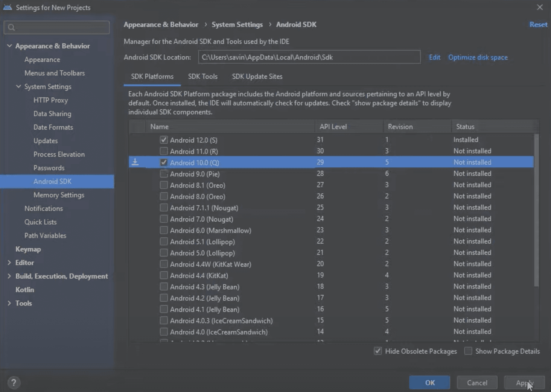
Task: Reset the settings changes
Action: click(x=538, y=24)
